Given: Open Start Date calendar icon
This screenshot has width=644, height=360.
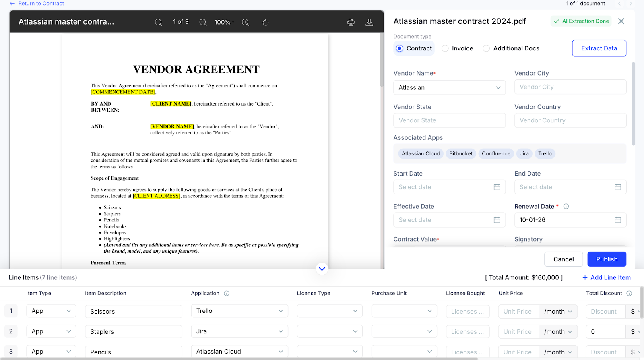Looking at the screenshot, I should tap(497, 187).
